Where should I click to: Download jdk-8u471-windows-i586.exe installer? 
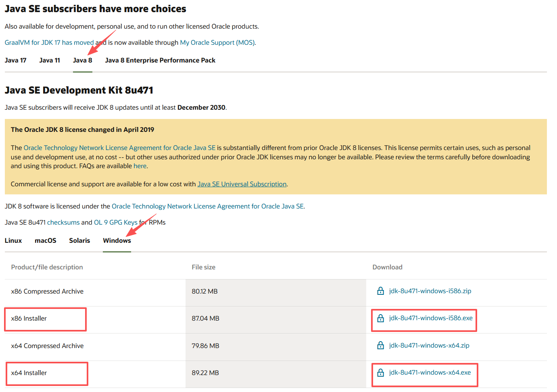[x=431, y=318]
